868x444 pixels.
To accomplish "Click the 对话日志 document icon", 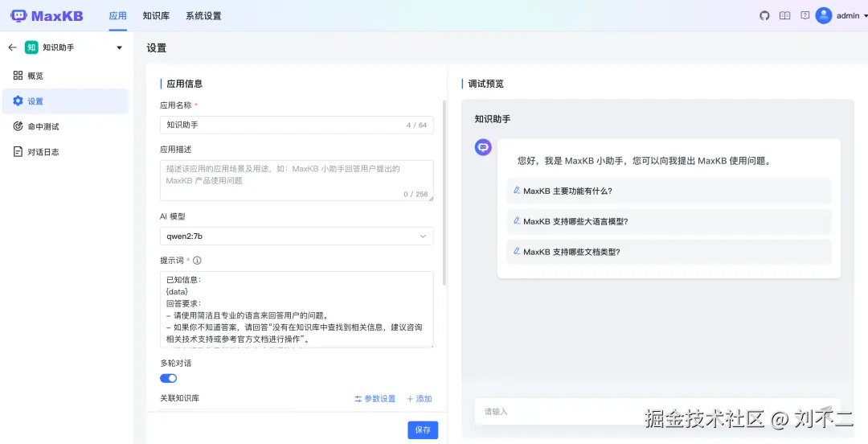I will [18, 152].
